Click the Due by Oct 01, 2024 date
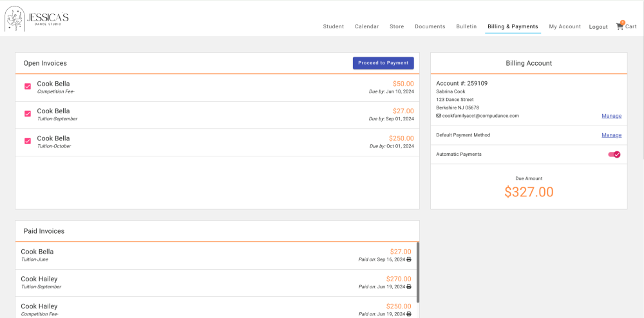The image size is (644, 318). point(392,146)
